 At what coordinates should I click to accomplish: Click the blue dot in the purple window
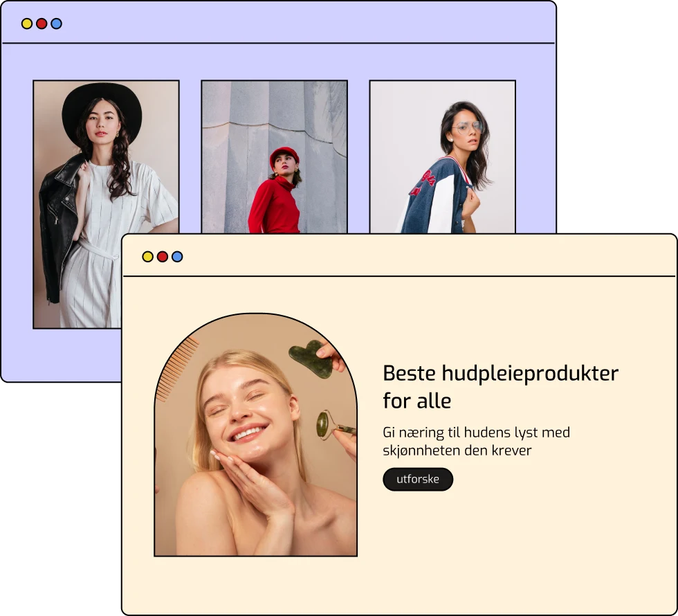[x=57, y=24]
